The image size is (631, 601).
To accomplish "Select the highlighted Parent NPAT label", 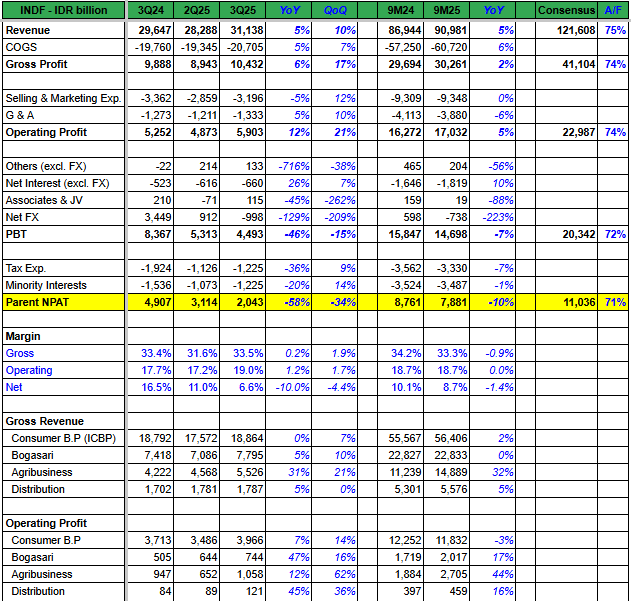I will pyautogui.click(x=37, y=302).
